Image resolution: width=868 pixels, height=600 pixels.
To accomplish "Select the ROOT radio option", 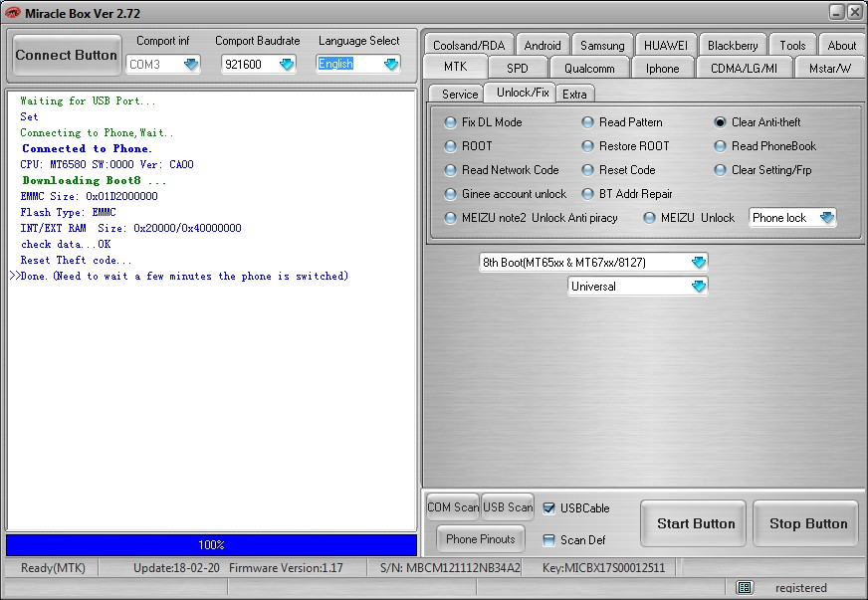I will pyautogui.click(x=450, y=146).
